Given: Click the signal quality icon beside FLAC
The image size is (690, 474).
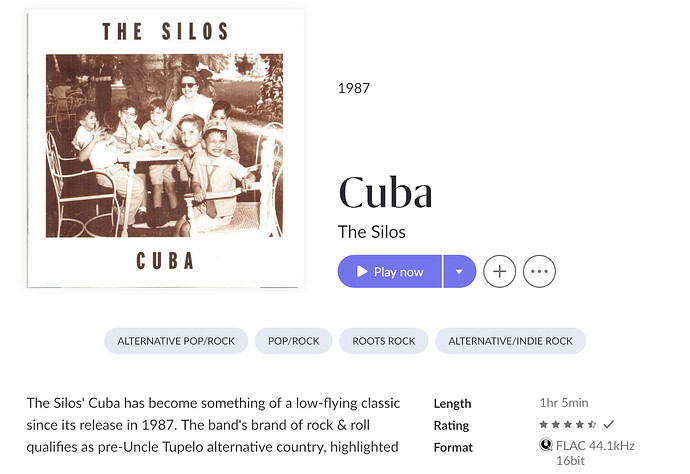Looking at the screenshot, I should [x=546, y=445].
